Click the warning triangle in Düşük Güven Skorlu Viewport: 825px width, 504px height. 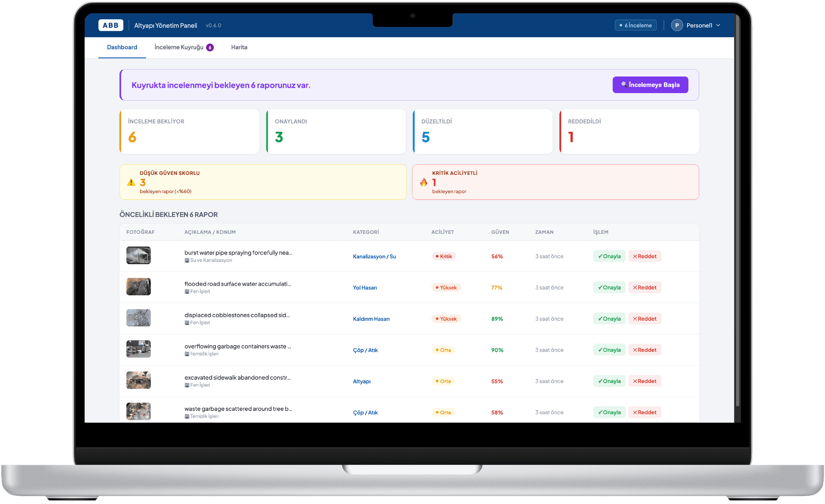coord(131,182)
